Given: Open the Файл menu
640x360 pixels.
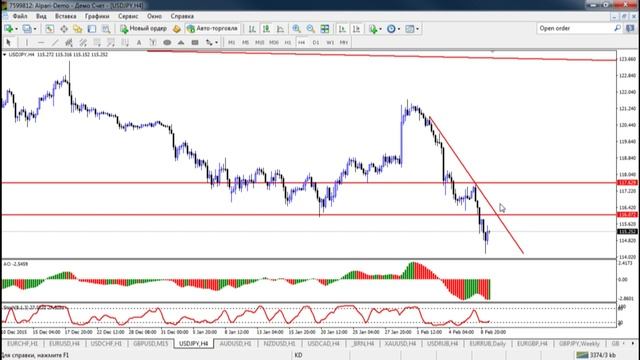Looking at the screenshot, I should (x=20, y=16).
